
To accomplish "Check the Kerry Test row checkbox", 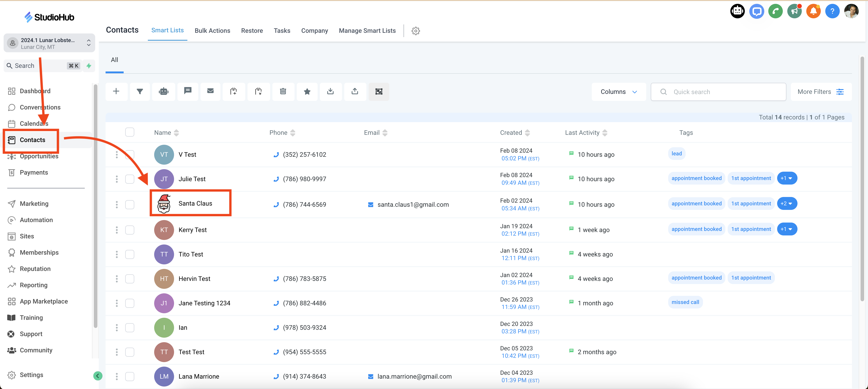I will 130,230.
